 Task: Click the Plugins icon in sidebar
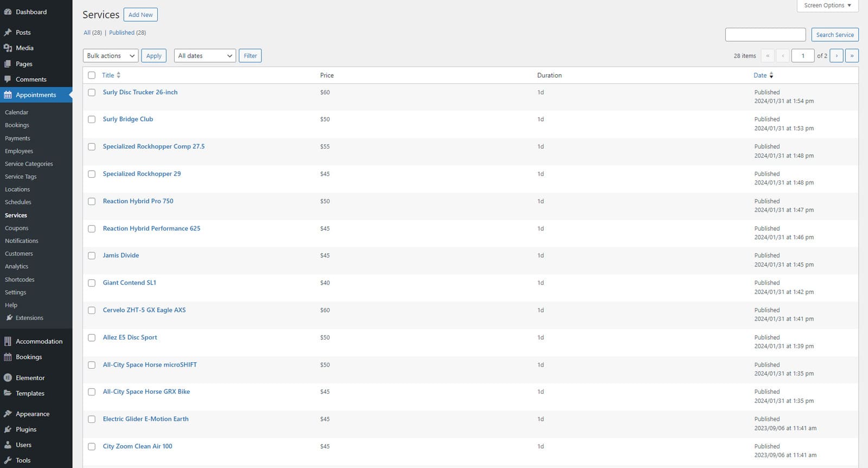(8, 429)
